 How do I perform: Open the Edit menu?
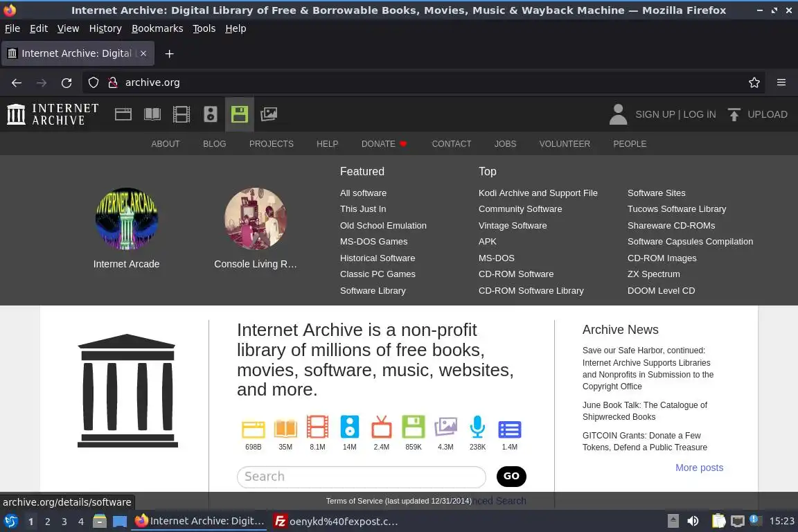click(x=39, y=28)
